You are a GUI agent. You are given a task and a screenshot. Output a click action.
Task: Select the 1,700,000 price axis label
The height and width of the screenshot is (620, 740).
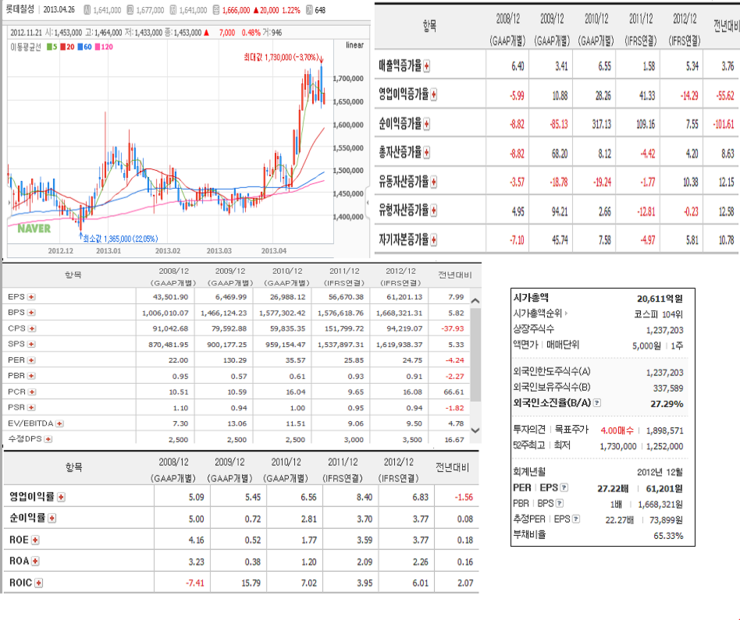(348, 78)
